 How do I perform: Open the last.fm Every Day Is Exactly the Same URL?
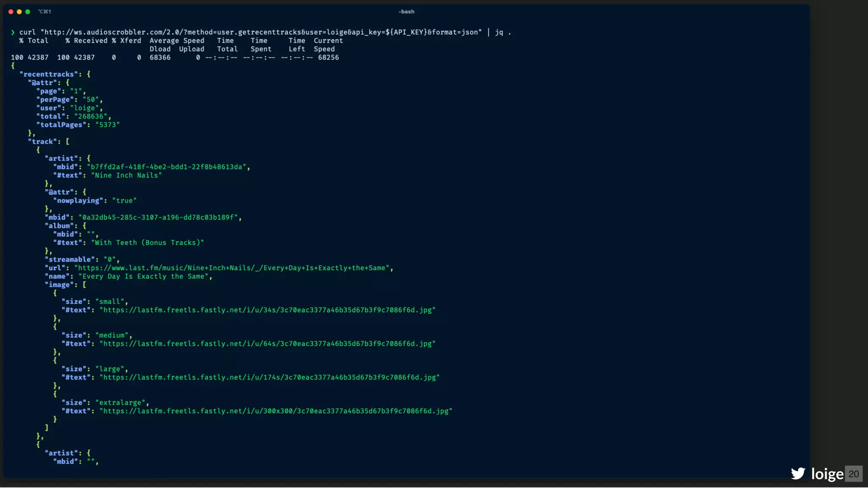point(232,268)
